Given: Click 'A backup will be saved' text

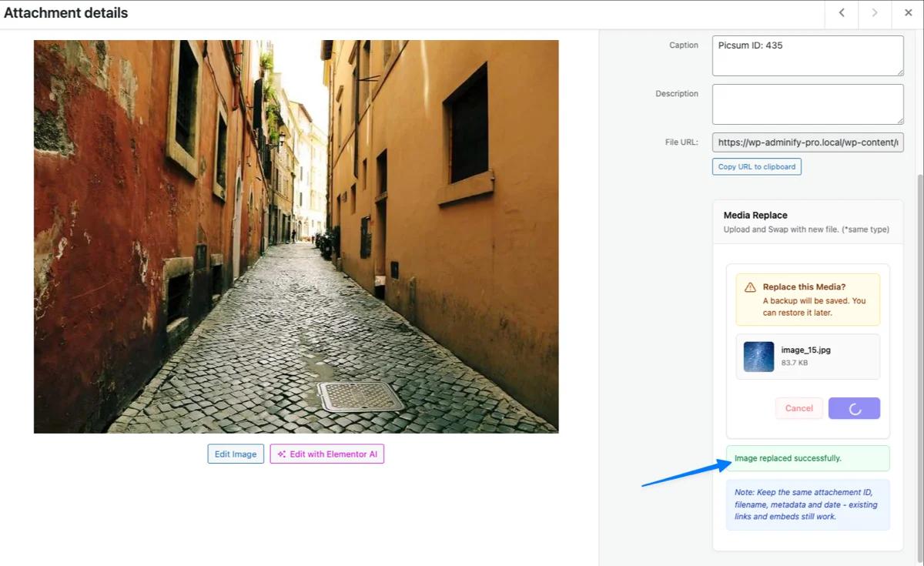Looking at the screenshot, I should [x=815, y=307].
